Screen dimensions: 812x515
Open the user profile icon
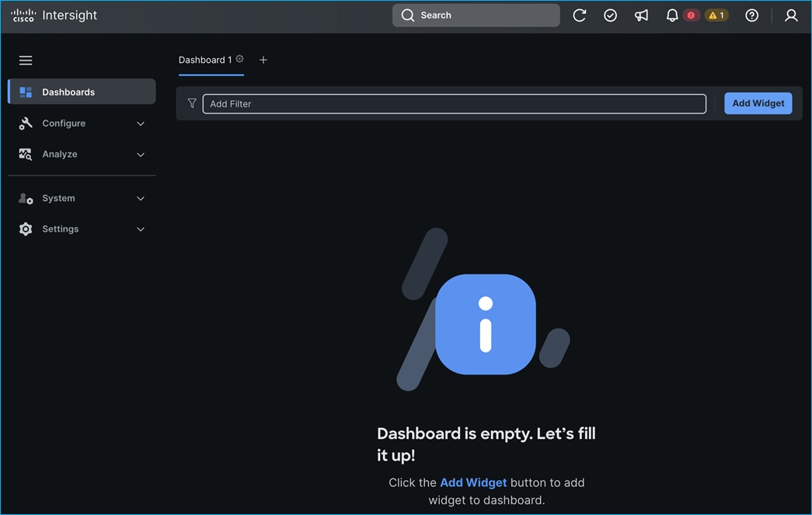(791, 16)
